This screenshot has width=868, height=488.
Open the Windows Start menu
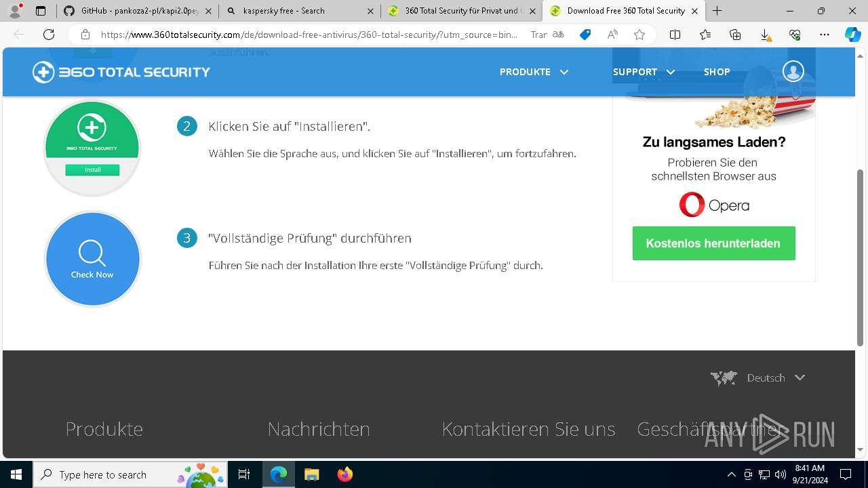point(16,474)
